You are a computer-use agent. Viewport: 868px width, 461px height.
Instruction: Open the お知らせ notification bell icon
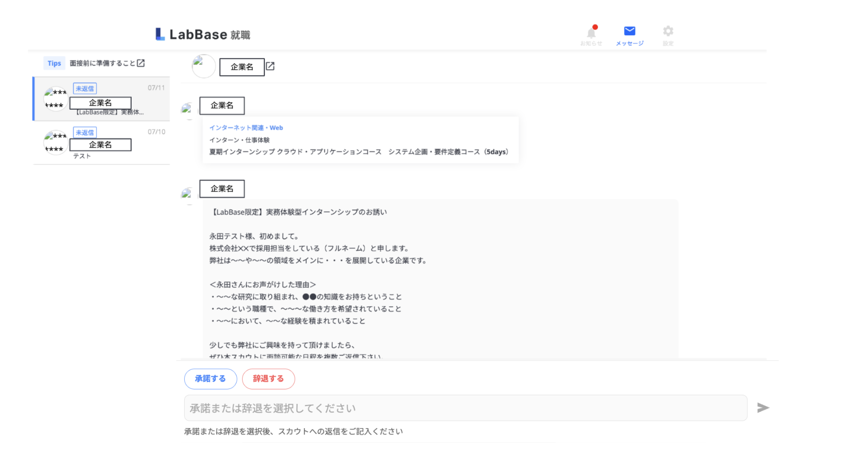pos(591,33)
